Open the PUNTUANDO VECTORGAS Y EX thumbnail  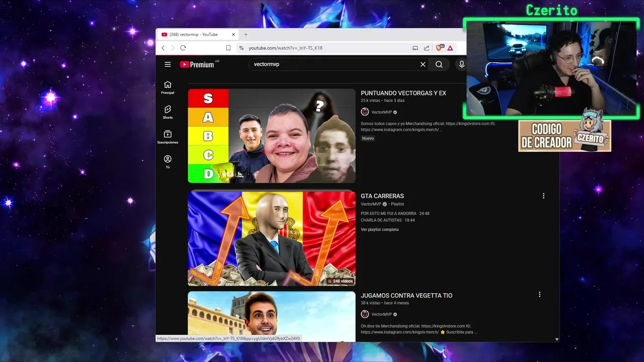pos(272,136)
